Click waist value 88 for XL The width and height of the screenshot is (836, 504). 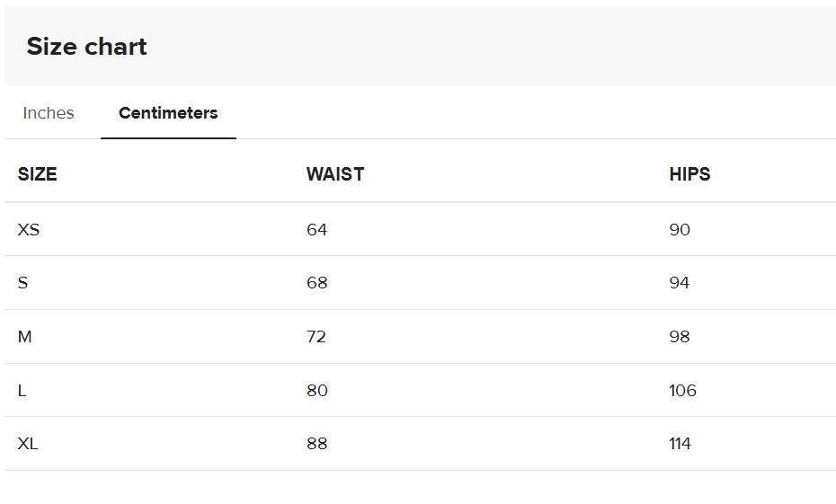coord(316,444)
